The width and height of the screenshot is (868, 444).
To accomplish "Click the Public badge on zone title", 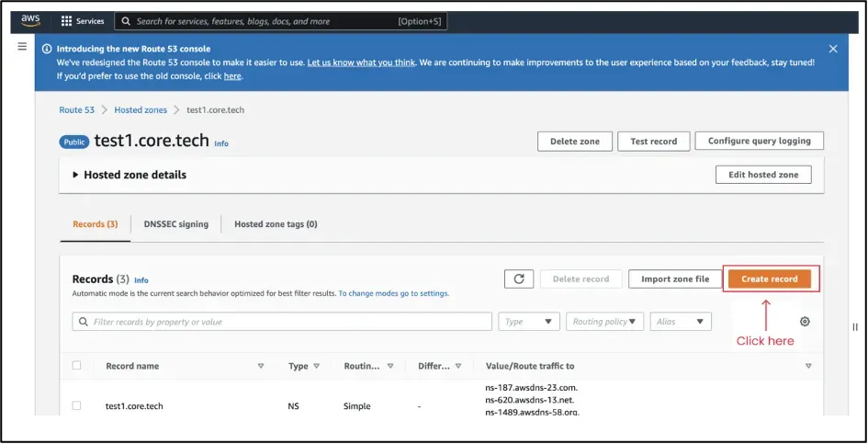I will 74,142.
